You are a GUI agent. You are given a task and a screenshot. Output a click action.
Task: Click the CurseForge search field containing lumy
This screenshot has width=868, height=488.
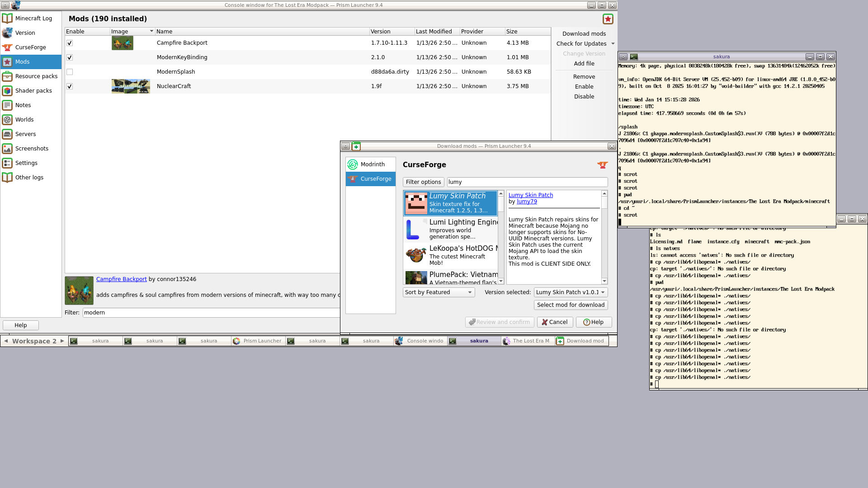coord(527,182)
